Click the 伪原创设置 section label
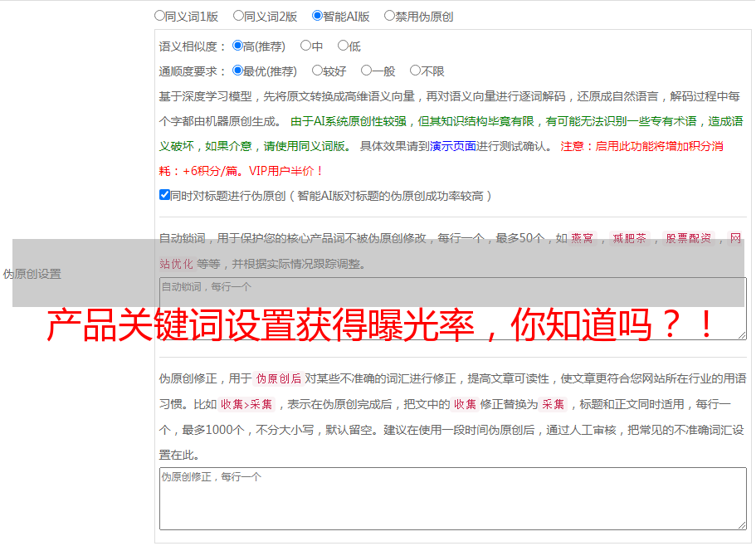Image resolution: width=756 pixels, height=546 pixels. (32, 274)
